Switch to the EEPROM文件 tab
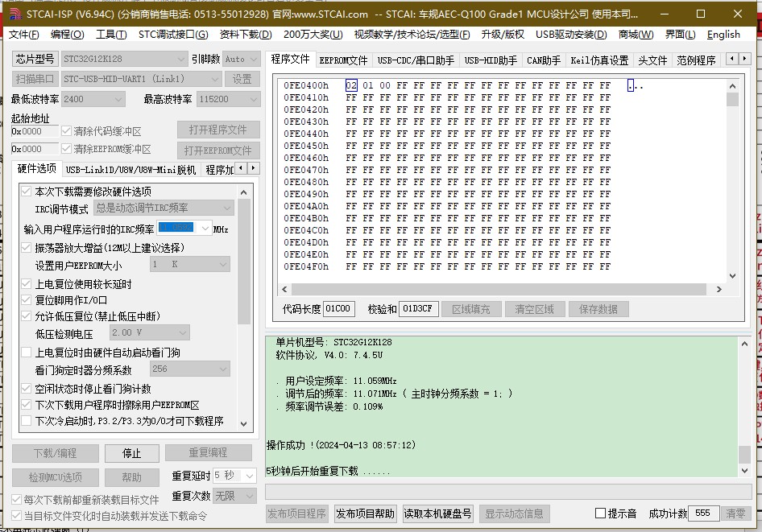This screenshot has height=532, width=762. tap(343, 60)
